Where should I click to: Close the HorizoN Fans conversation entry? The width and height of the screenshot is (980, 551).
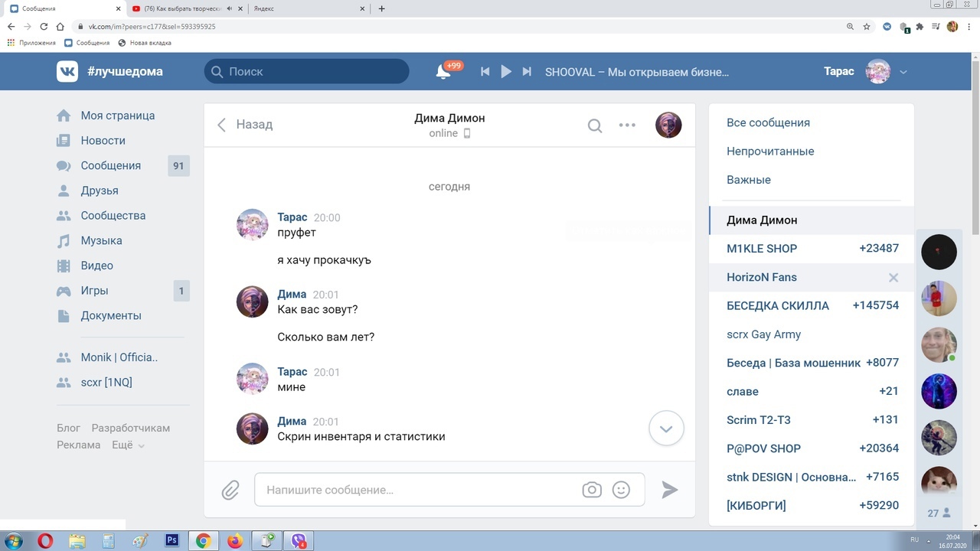click(x=893, y=278)
